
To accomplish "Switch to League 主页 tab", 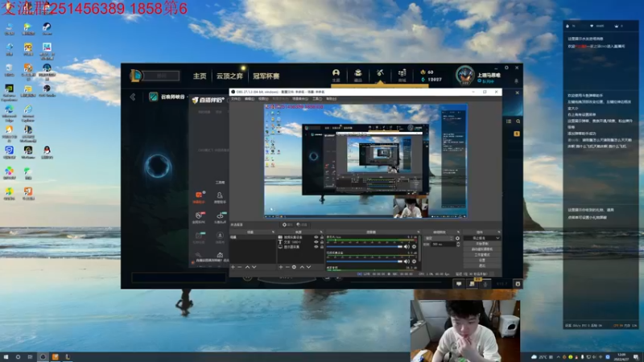I will pos(200,76).
